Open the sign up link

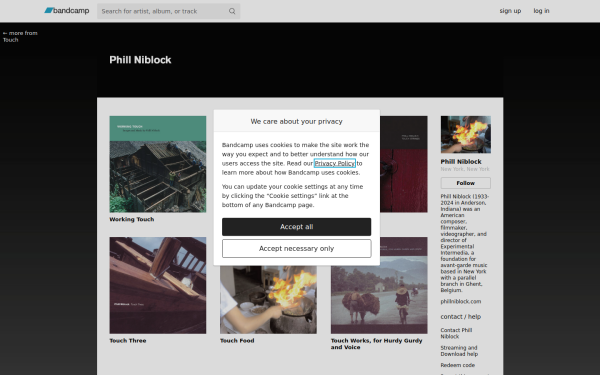[510, 11]
